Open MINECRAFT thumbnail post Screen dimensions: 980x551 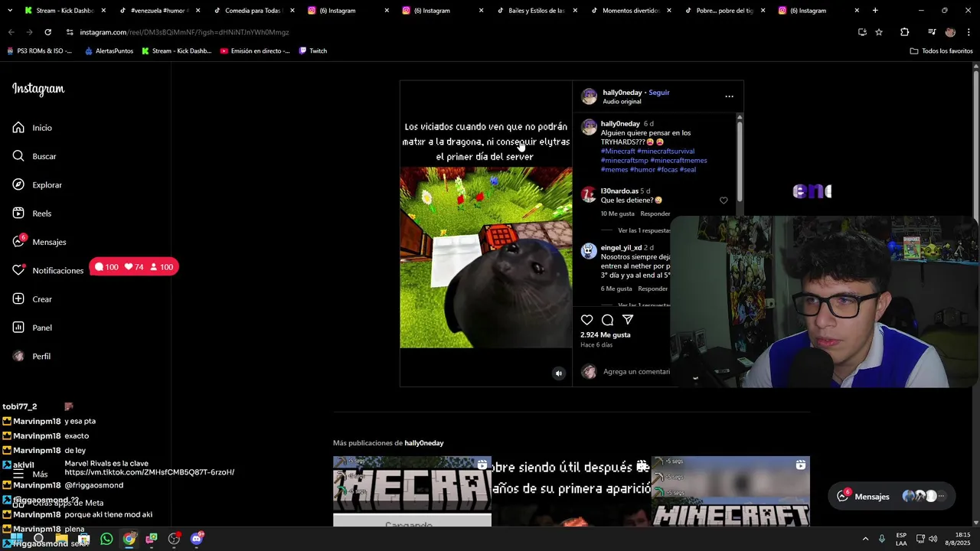coord(730,491)
